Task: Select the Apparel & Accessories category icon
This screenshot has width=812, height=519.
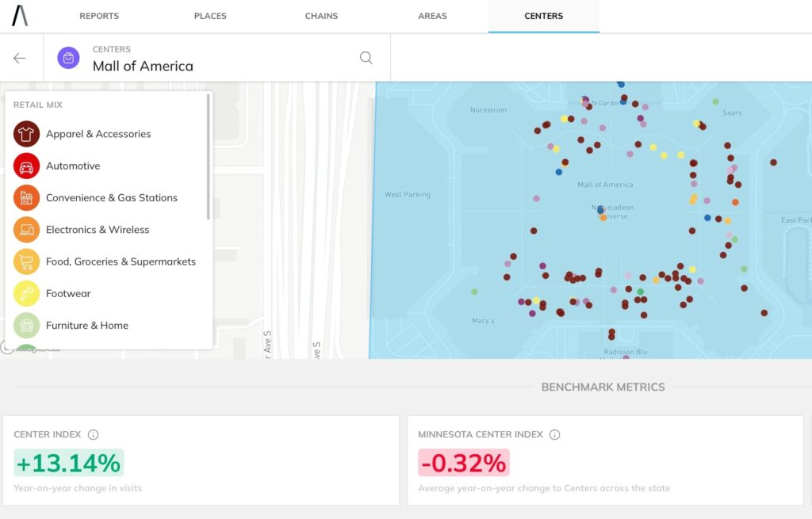Action: click(26, 134)
